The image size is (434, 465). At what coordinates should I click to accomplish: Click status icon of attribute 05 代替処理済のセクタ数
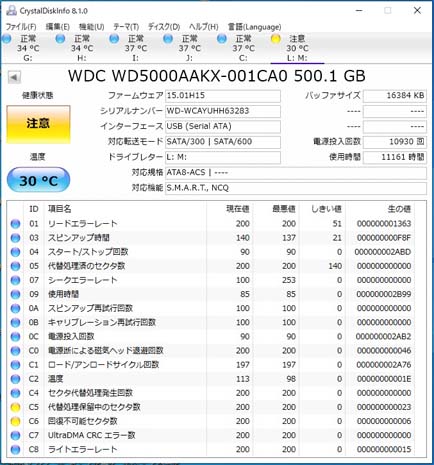click(x=15, y=266)
